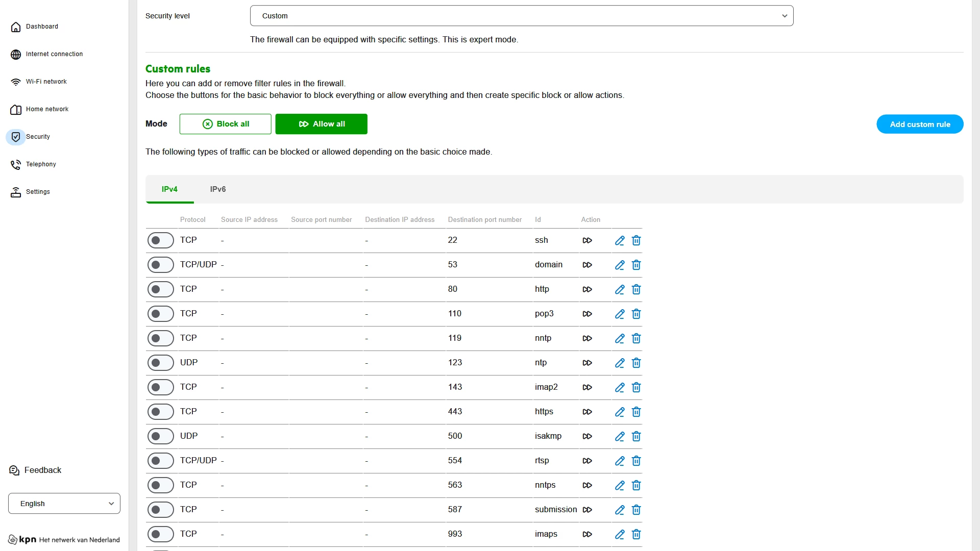This screenshot has height=551, width=980.
Task: Switch to the IPv6 tab
Action: point(218,189)
